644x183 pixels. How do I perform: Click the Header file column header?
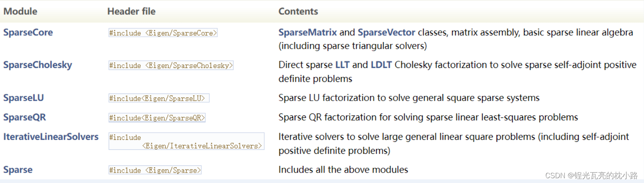[x=132, y=11]
